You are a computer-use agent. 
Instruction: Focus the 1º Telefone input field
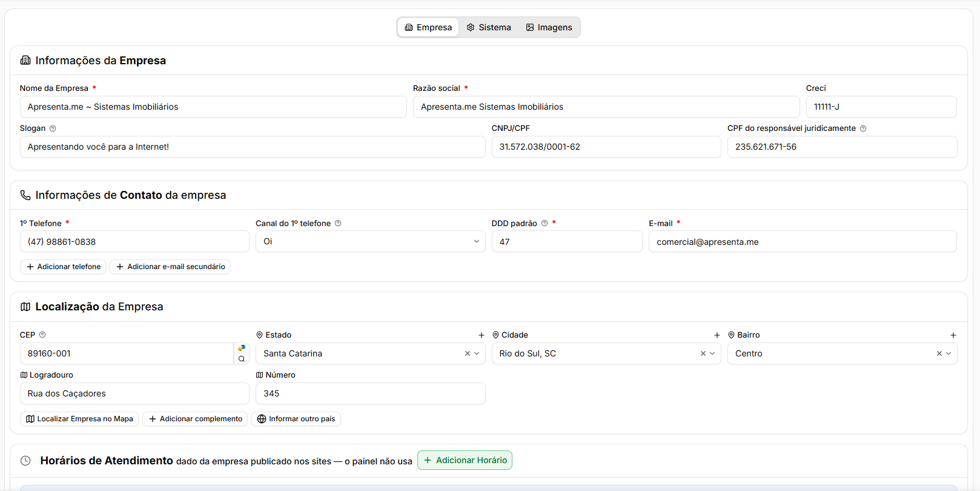(134, 241)
